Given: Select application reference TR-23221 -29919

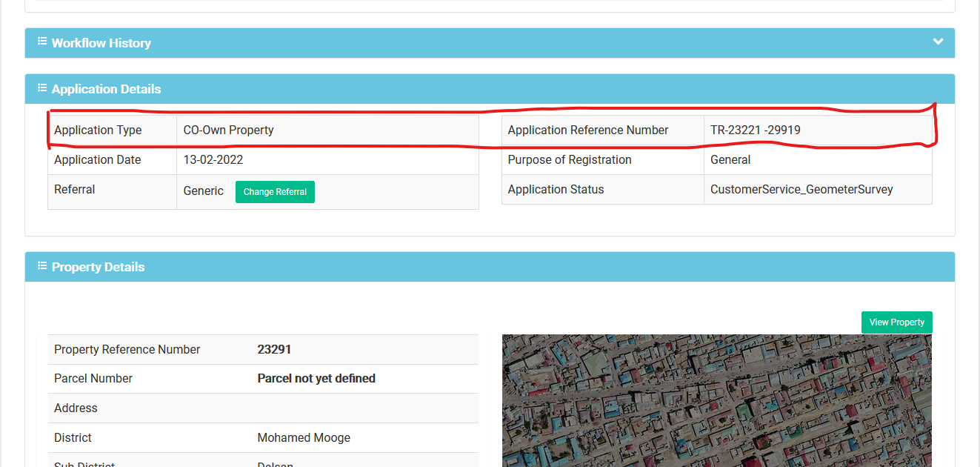Looking at the screenshot, I should (756, 130).
